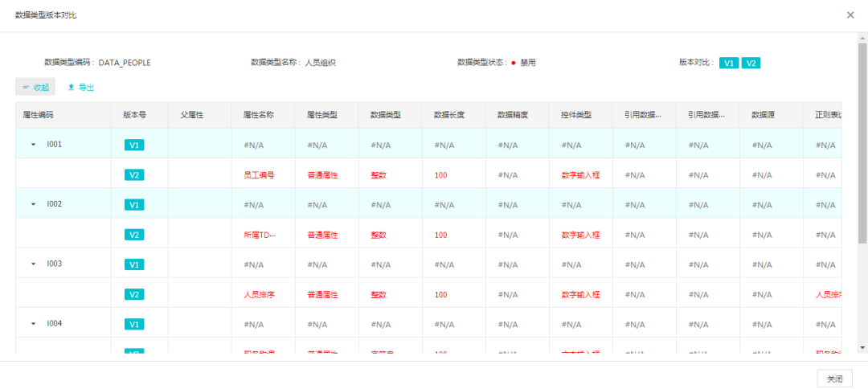Collapse the I003 attribute row
This screenshot has width=868, height=389.
coord(34,264)
